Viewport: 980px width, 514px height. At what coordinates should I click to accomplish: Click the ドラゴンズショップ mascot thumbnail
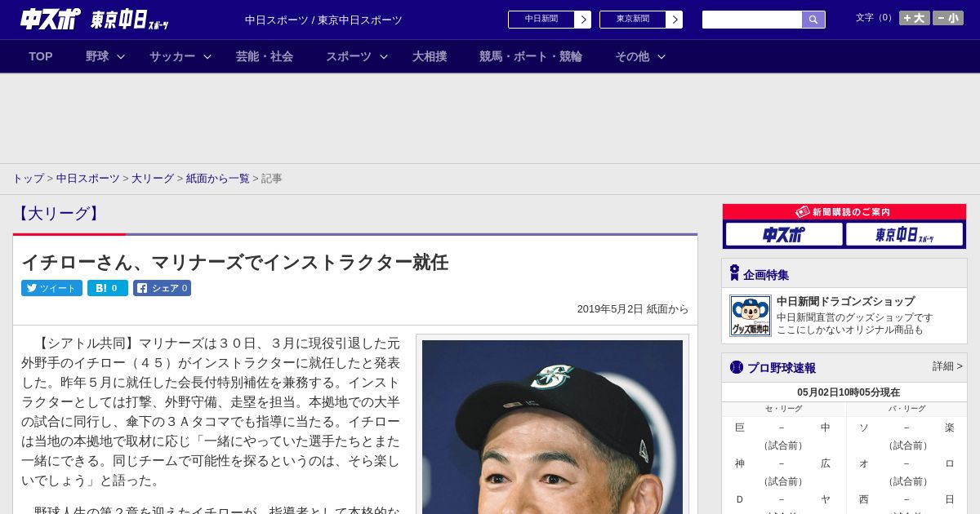tap(751, 316)
